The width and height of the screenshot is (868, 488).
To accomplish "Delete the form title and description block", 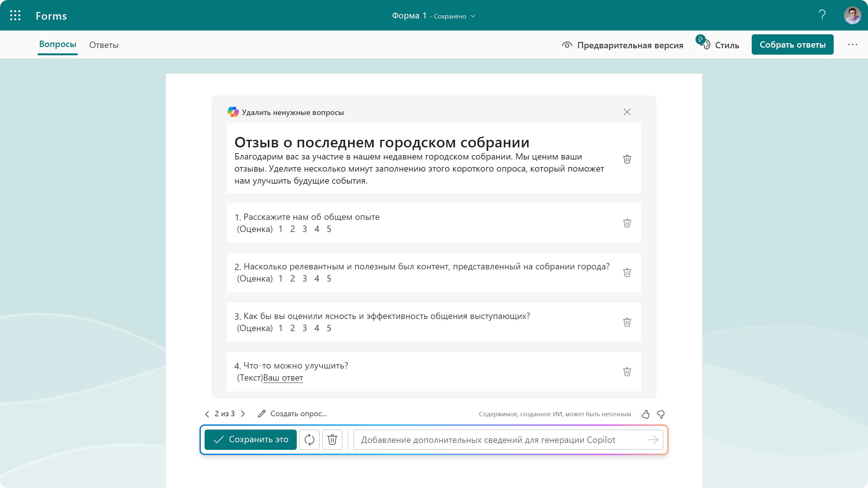I will [627, 159].
